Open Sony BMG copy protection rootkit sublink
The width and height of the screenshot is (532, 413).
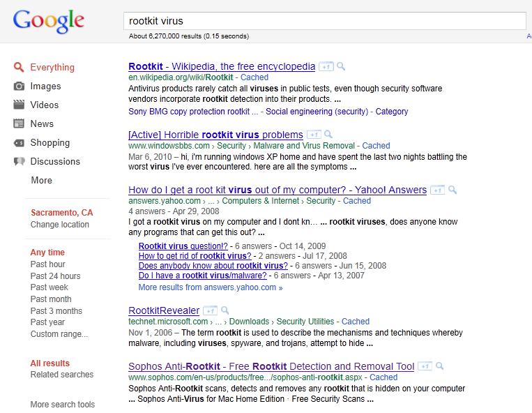point(193,112)
